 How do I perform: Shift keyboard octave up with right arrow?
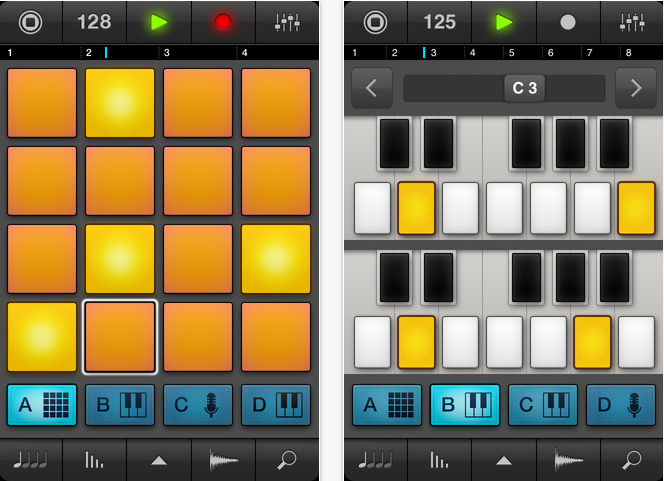click(636, 88)
